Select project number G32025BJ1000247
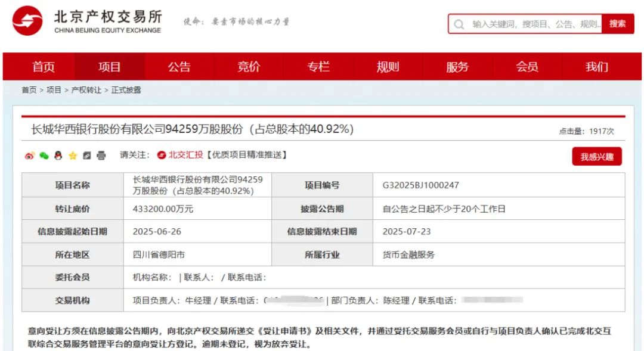 420,185
